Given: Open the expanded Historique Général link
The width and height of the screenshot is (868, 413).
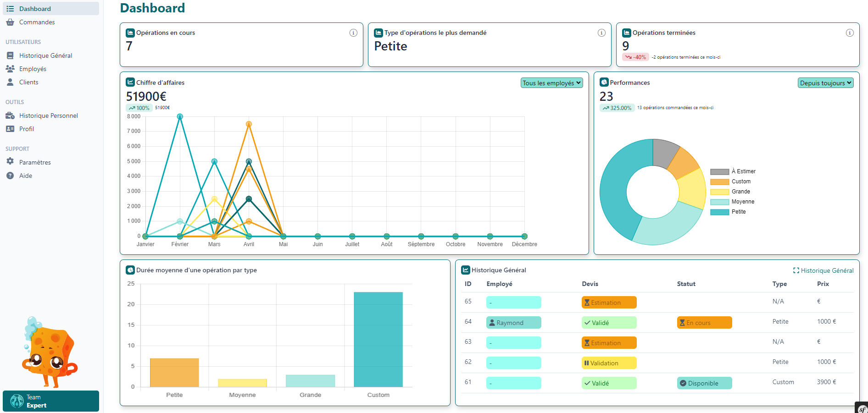Looking at the screenshot, I should point(823,270).
